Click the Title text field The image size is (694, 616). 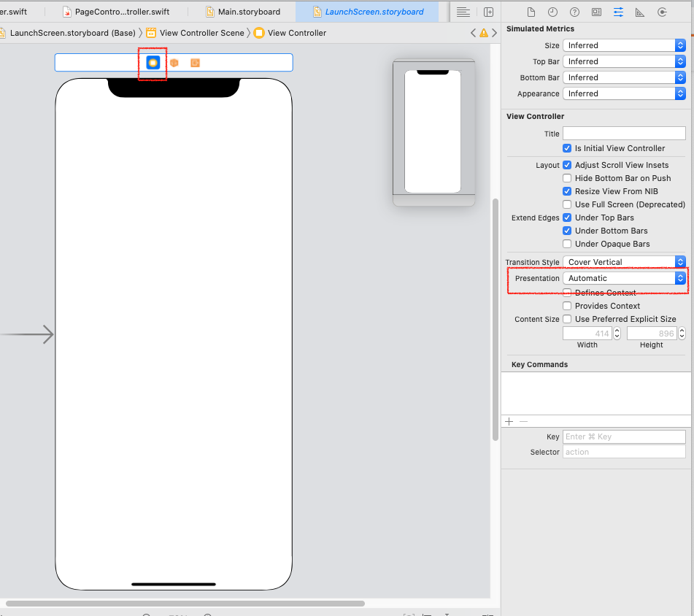click(x=624, y=134)
